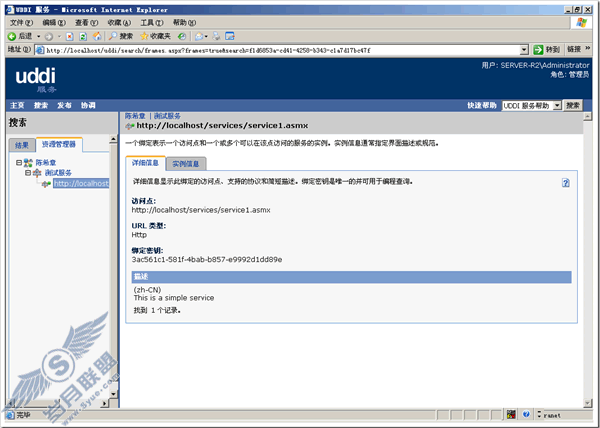Click the 测试服务 breadcrumb link
Image resolution: width=600 pixels, height=428 pixels.
coord(167,116)
